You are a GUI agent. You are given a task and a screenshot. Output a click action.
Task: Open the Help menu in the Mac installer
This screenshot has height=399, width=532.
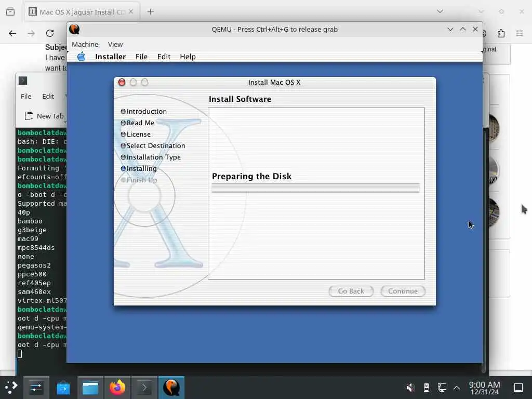pyautogui.click(x=188, y=57)
